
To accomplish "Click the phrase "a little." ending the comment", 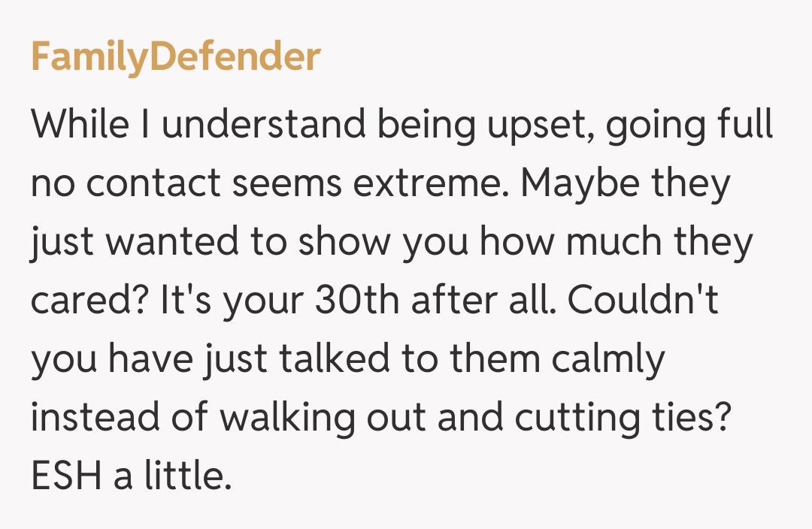I will (171, 477).
